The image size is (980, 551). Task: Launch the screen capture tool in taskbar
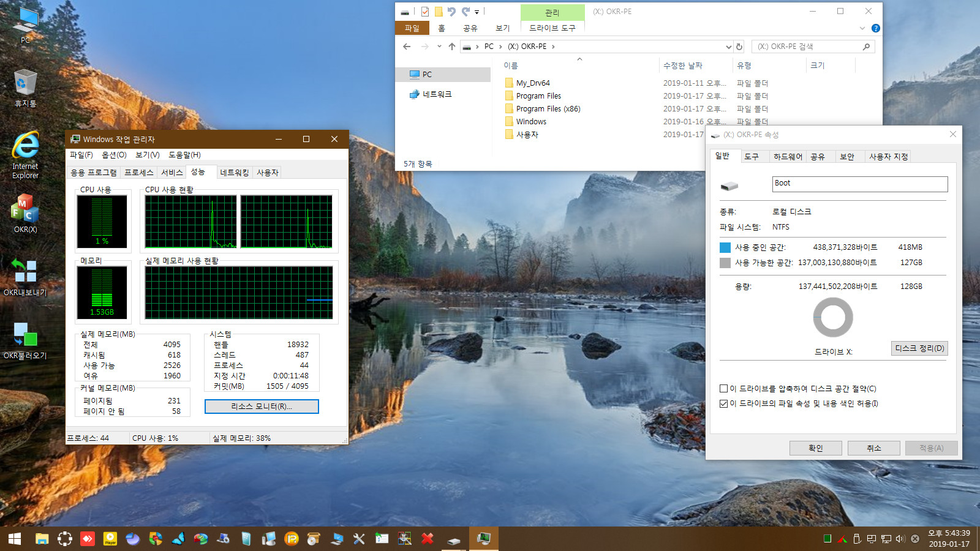coord(65,539)
